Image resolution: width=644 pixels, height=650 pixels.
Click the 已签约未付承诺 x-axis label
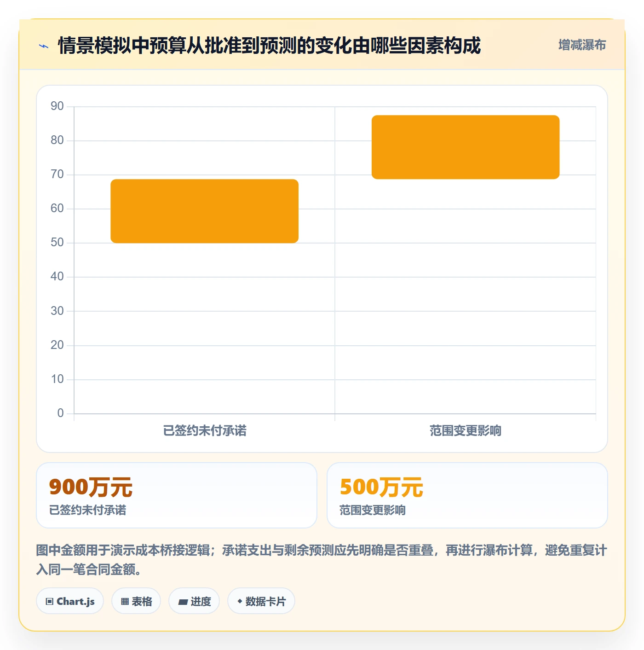click(205, 431)
